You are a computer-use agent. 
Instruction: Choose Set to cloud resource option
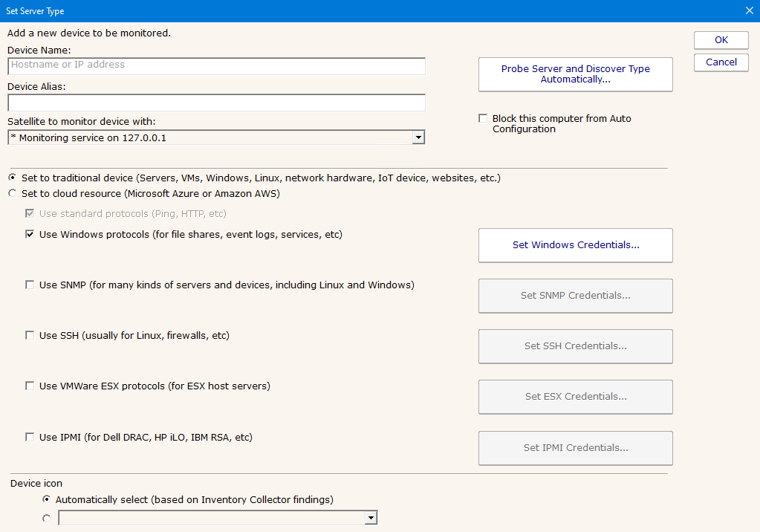pyautogui.click(x=12, y=194)
